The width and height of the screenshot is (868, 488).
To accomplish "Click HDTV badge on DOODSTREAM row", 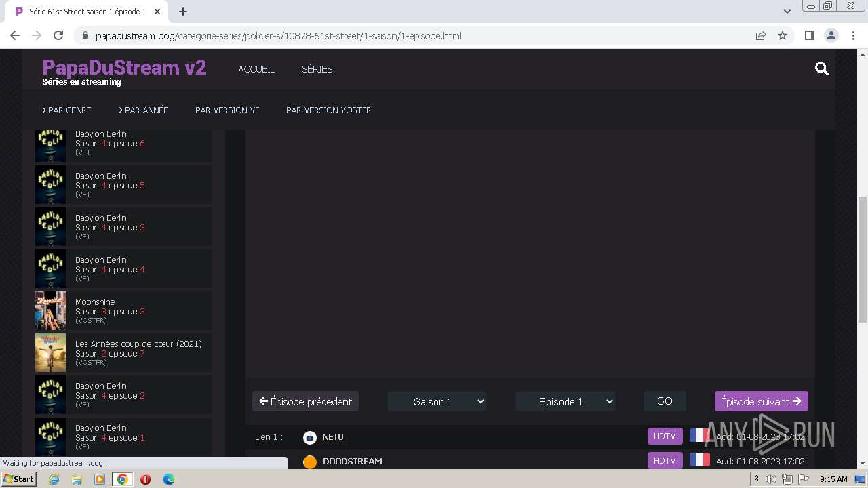I will (665, 461).
